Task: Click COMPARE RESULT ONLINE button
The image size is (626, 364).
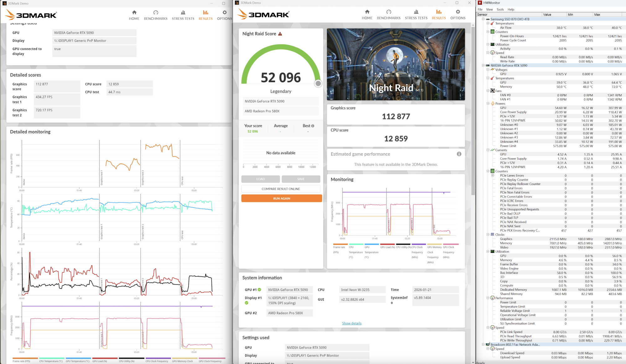Action: 280,189
